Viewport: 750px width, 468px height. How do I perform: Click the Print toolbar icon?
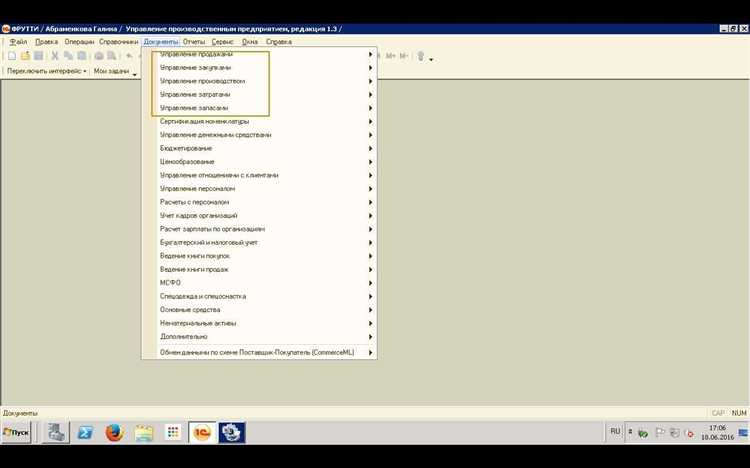coord(99,56)
